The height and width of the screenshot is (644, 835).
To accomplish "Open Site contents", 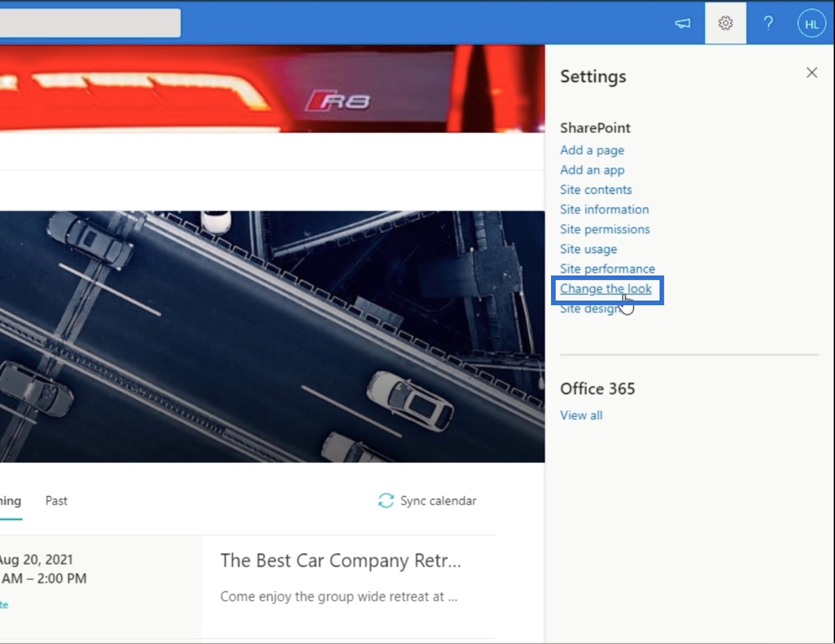I will (595, 189).
